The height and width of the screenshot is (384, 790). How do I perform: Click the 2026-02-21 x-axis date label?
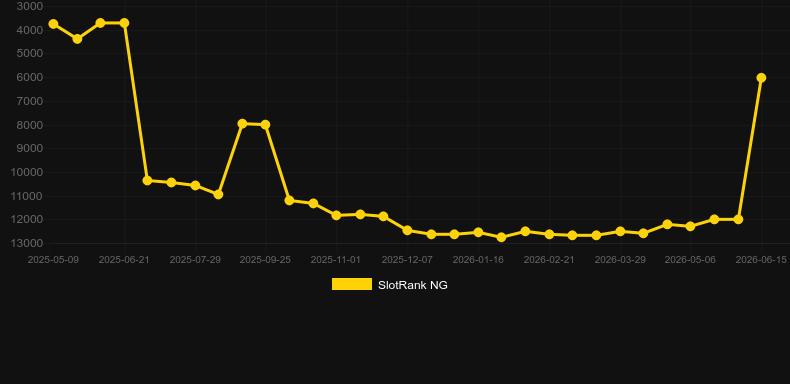pos(549,260)
